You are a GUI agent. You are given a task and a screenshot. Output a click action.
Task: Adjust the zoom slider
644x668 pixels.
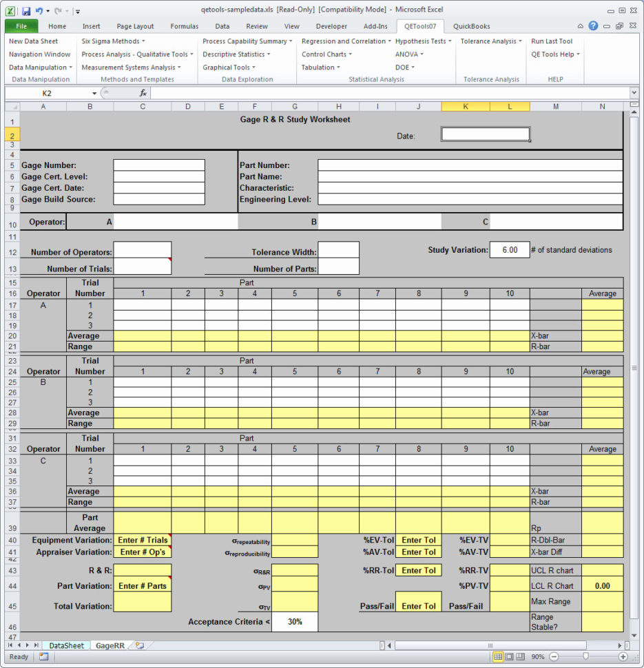[x=585, y=657]
